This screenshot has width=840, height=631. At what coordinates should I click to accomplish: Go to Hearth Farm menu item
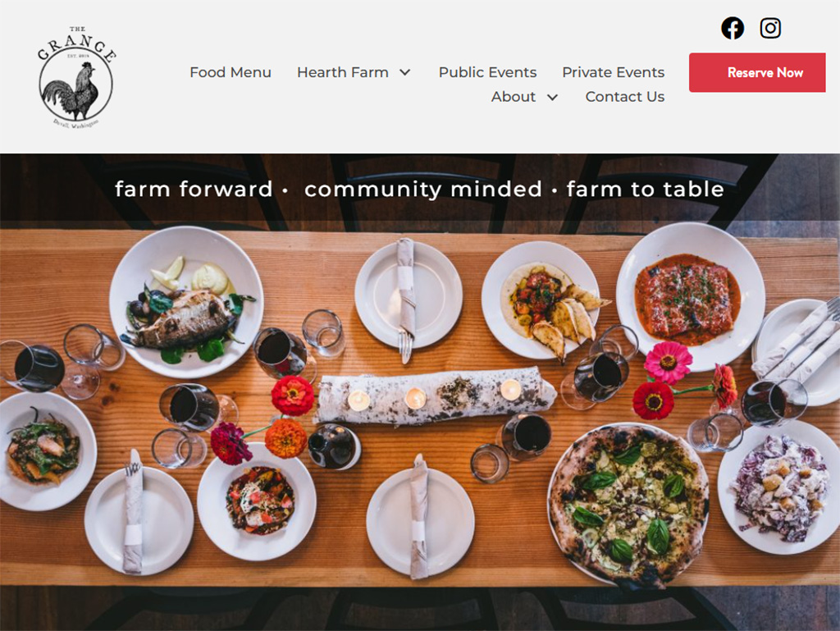[343, 72]
